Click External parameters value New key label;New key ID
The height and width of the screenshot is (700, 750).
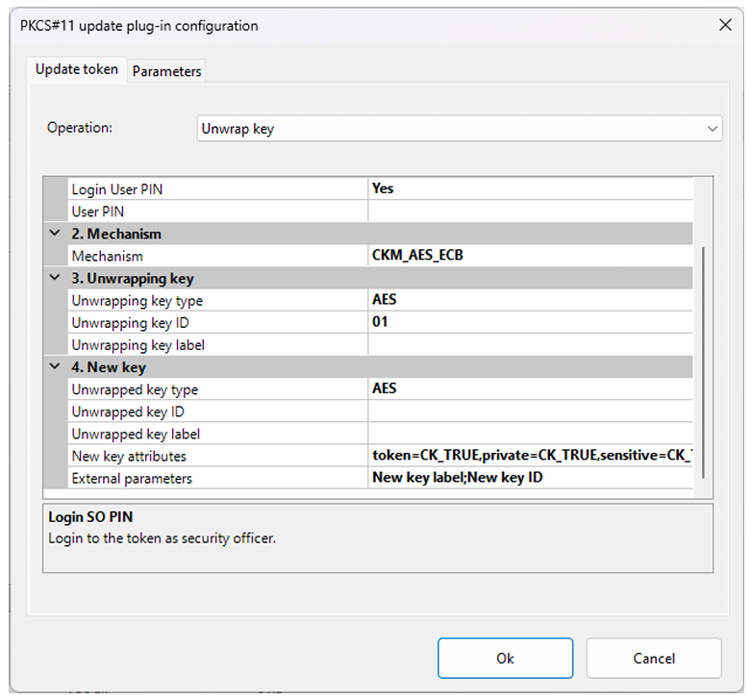click(530, 478)
